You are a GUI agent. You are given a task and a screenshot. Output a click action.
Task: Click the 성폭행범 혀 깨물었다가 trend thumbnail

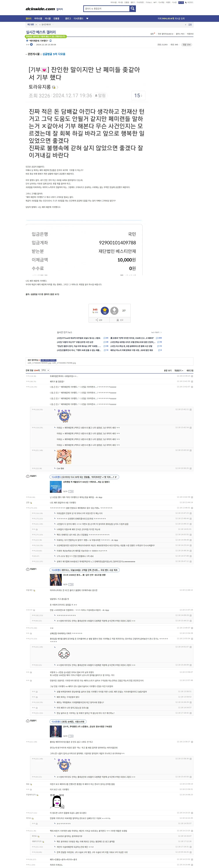tap(56, 487)
